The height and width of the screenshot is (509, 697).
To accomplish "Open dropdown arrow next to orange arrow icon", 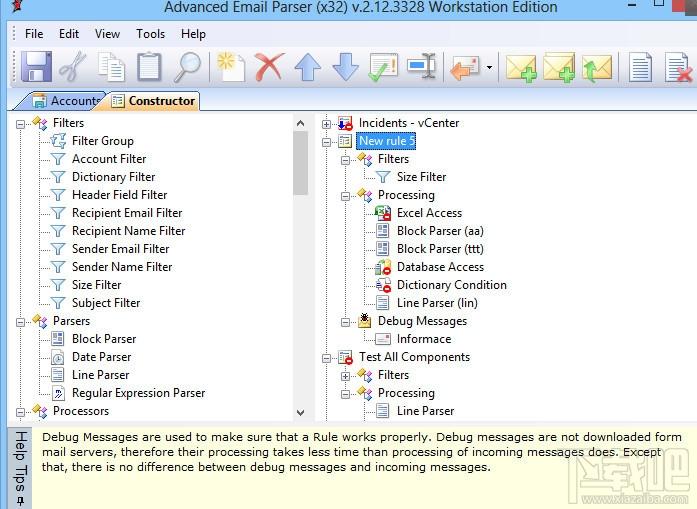I will click(x=489, y=68).
